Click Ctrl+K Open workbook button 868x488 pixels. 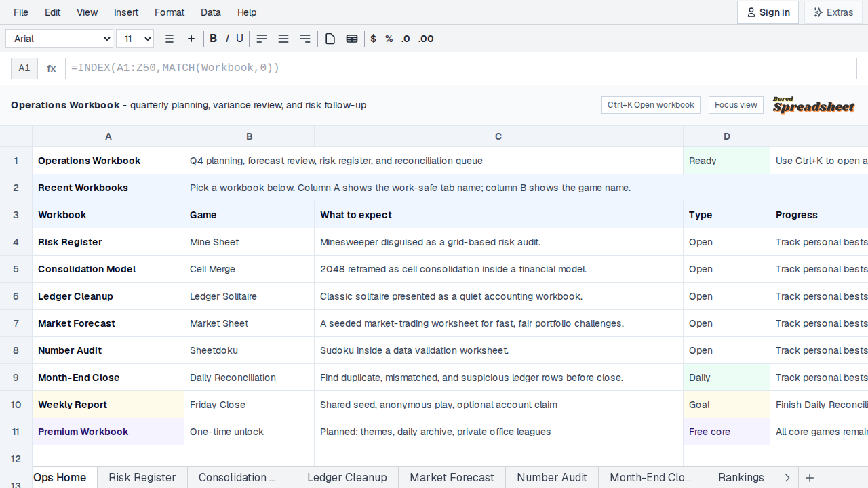[651, 105]
